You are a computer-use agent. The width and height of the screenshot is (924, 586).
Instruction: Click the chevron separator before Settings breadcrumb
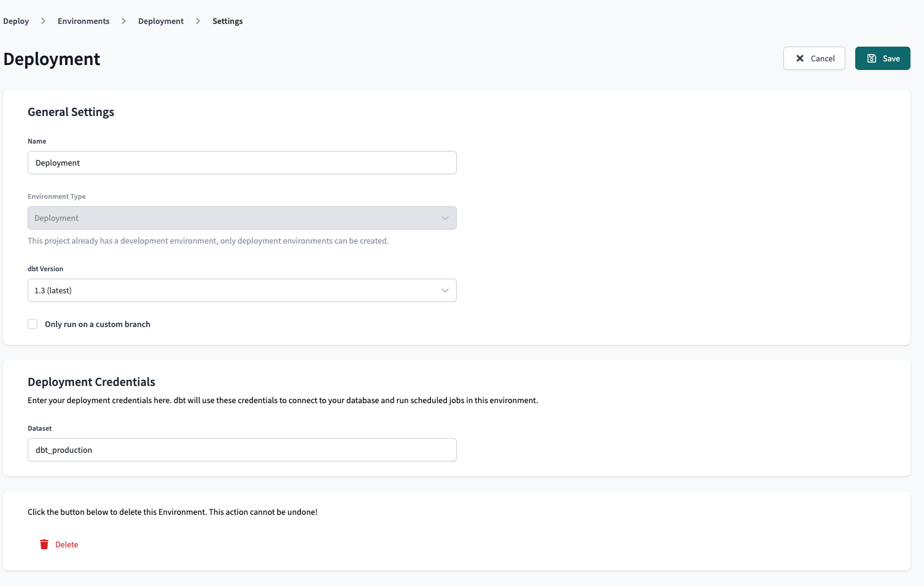pos(198,21)
